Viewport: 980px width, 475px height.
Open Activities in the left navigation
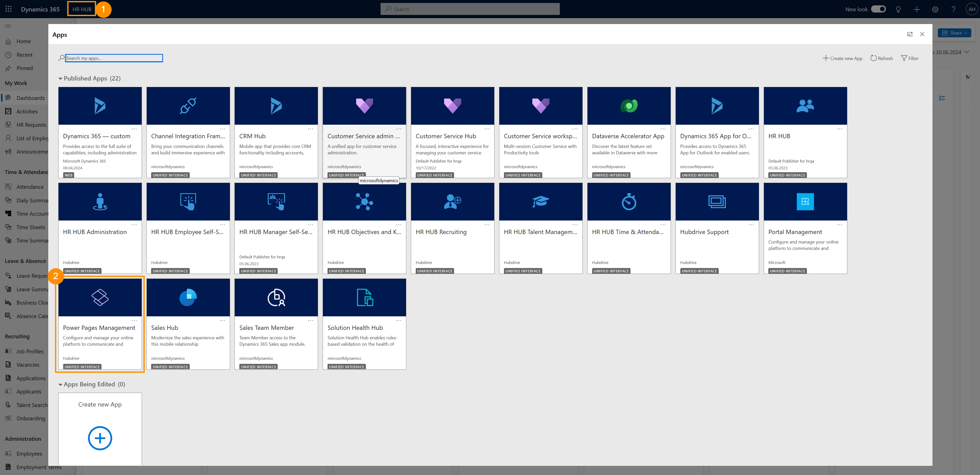click(27, 111)
